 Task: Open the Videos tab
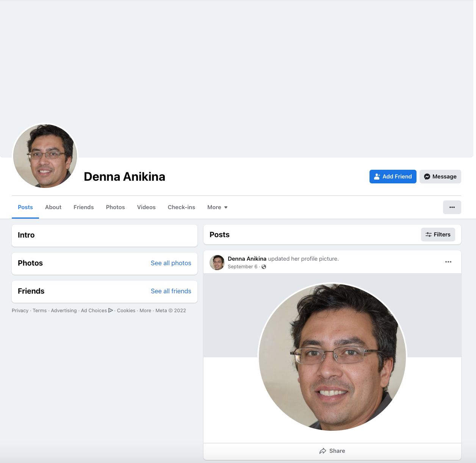tap(146, 207)
